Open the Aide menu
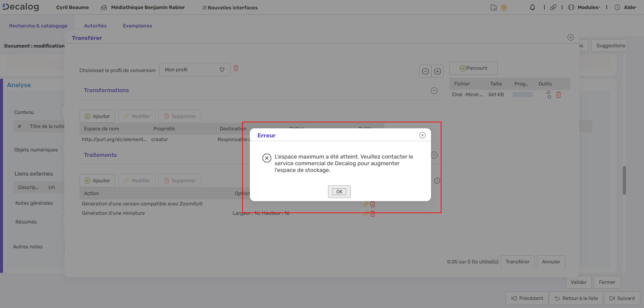This screenshot has height=308, width=644. pyautogui.click(x=630, y=7)
